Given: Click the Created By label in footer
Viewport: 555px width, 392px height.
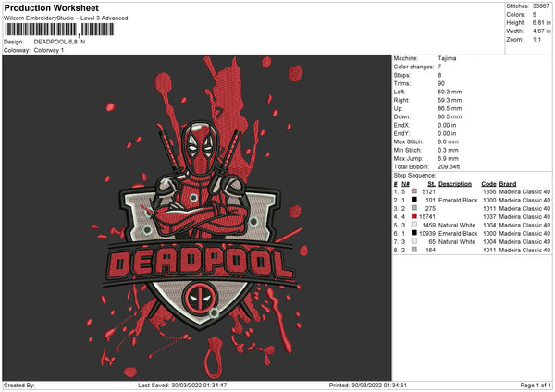Looking at the screenshot, I should tap(19, 386).
